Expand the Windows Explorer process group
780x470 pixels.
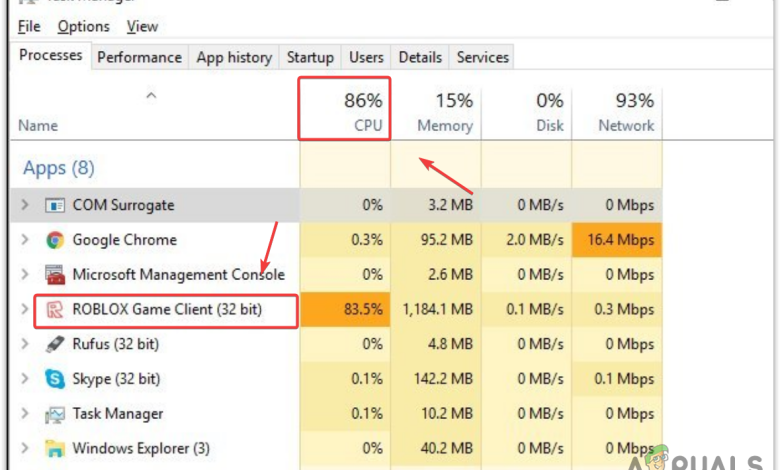[25, 448]
